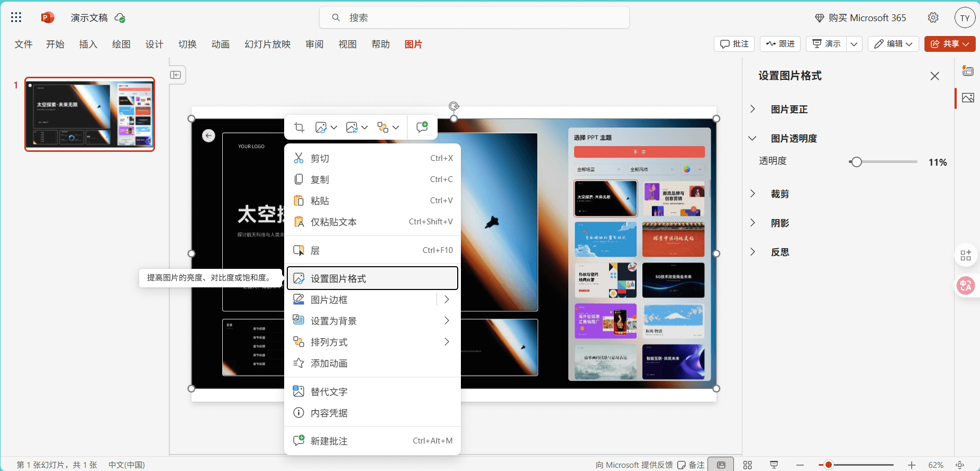Select 内容凭据 menu entry
Image resolution: width=980 pixels, height=471 pixels.
373,413
